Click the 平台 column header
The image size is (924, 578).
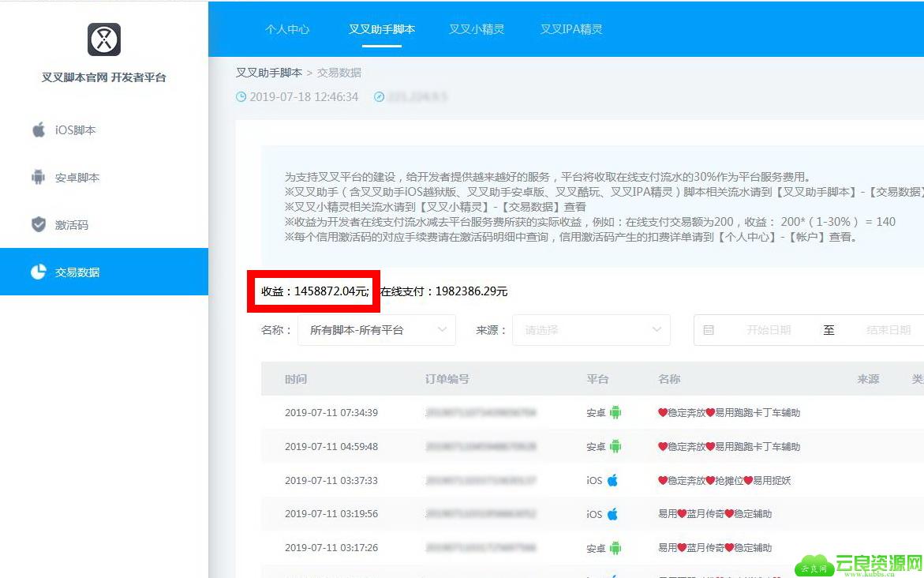pos(597,379)
